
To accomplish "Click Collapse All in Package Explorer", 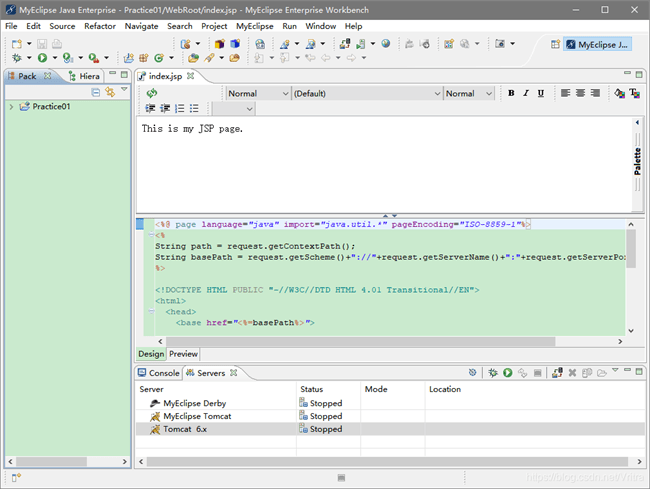I will tap(96, 92).
